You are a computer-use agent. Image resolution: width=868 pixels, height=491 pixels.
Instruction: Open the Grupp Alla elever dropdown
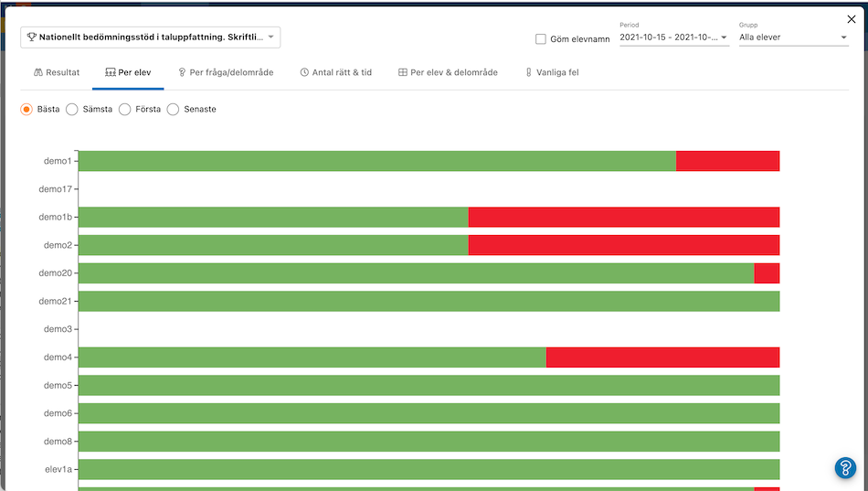click(x=793, y=37)
